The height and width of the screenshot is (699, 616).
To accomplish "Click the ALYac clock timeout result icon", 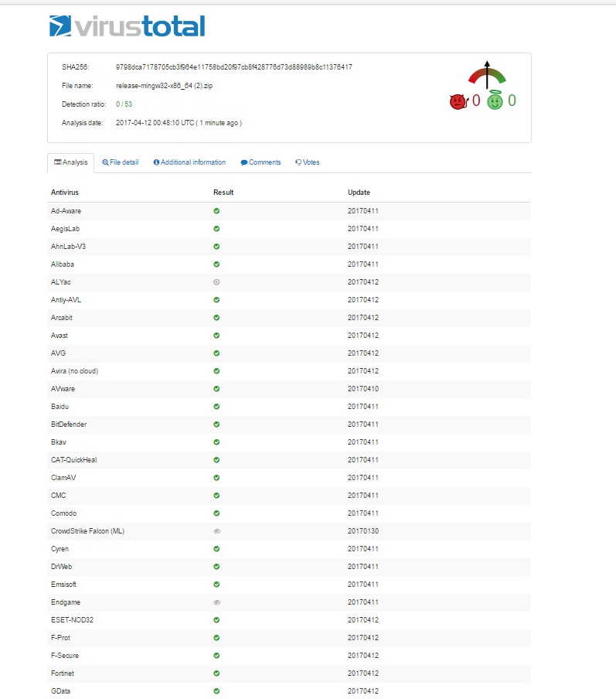I will tap(216, 282).
